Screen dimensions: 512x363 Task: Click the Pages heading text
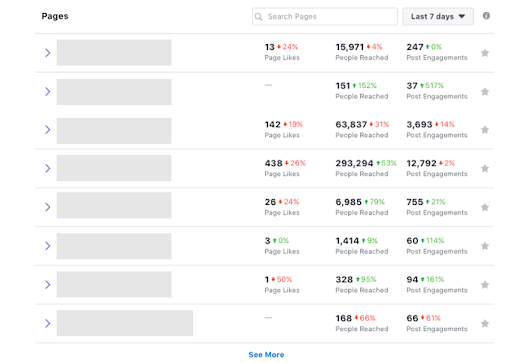pyautogui.click(x=55, y=16)
